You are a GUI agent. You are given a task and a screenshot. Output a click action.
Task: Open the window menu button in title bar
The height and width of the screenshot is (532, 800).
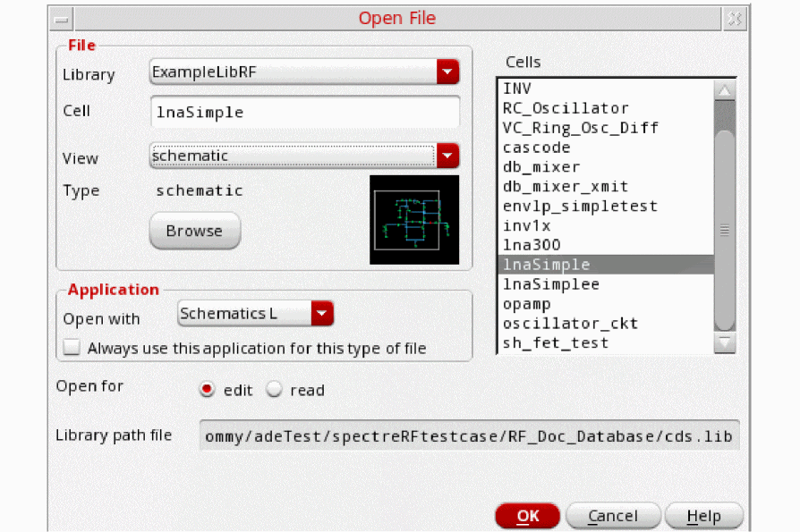62,20
